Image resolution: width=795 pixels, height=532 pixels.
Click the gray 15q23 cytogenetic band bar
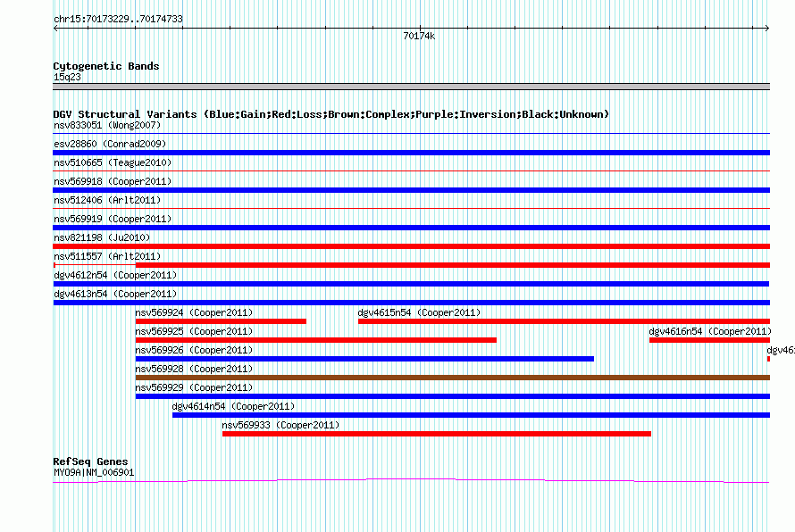point(411,87)
